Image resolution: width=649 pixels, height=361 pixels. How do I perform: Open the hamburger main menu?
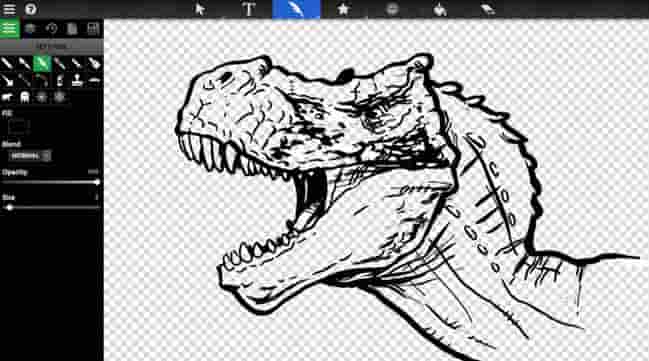pos(9,9)
